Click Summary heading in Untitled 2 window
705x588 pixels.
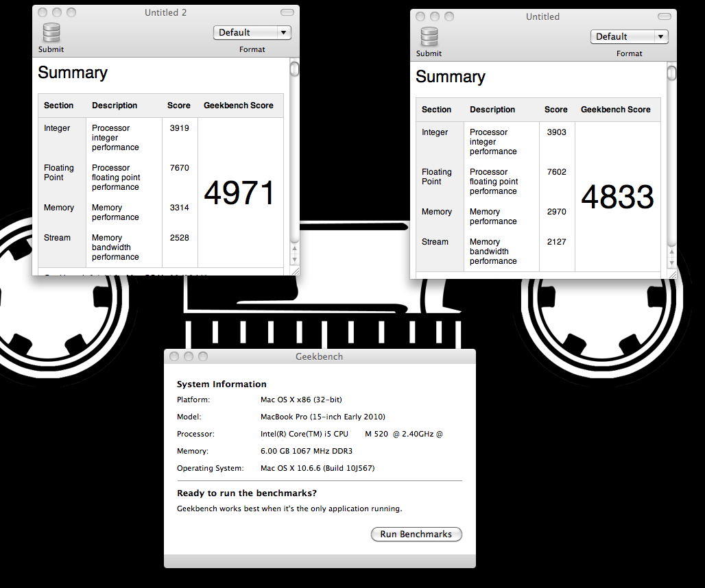pyautogui.click(x=73, y=73)
